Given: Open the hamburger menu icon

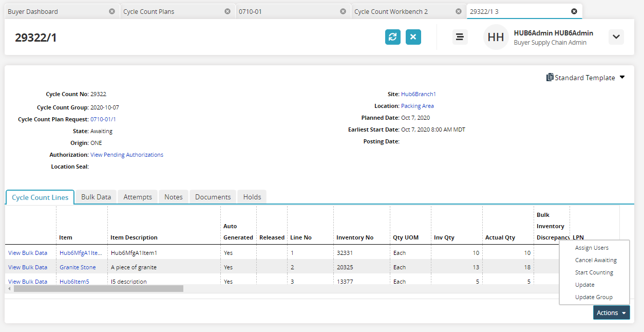Looking at the screenshot, I should pyautogui.click(x=460, y=37).
